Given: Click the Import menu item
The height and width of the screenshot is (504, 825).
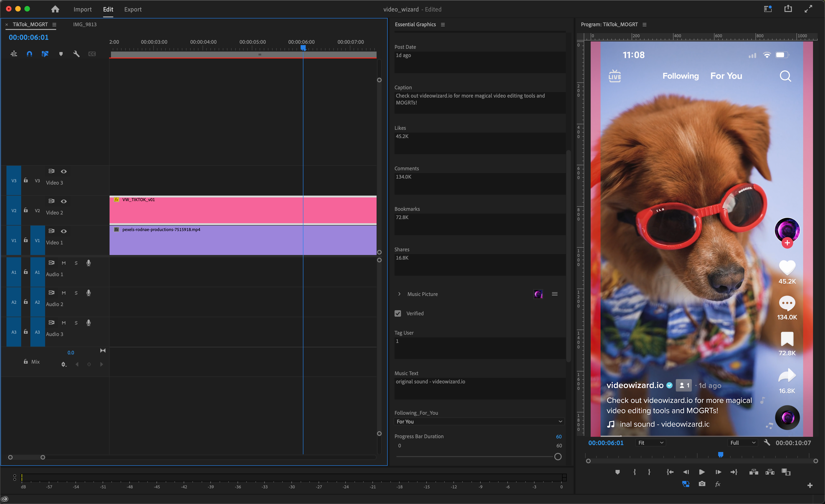Looking at the screenshot, I should point(82,9).
